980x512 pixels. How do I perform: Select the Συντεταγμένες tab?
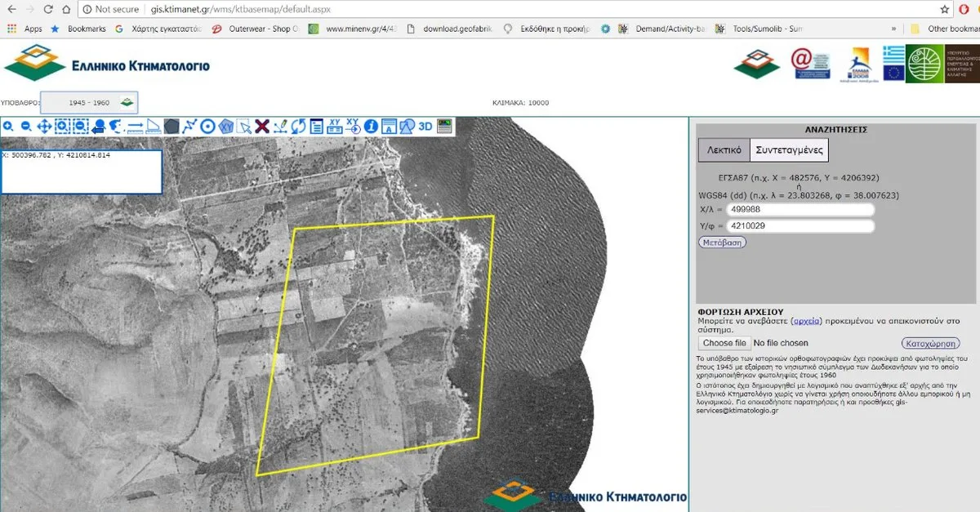(788, 150)
